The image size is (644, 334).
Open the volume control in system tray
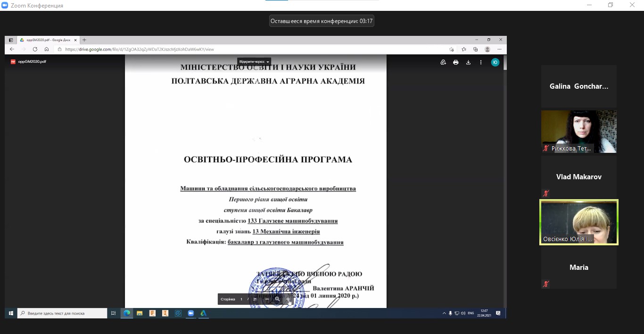[463, 313]
